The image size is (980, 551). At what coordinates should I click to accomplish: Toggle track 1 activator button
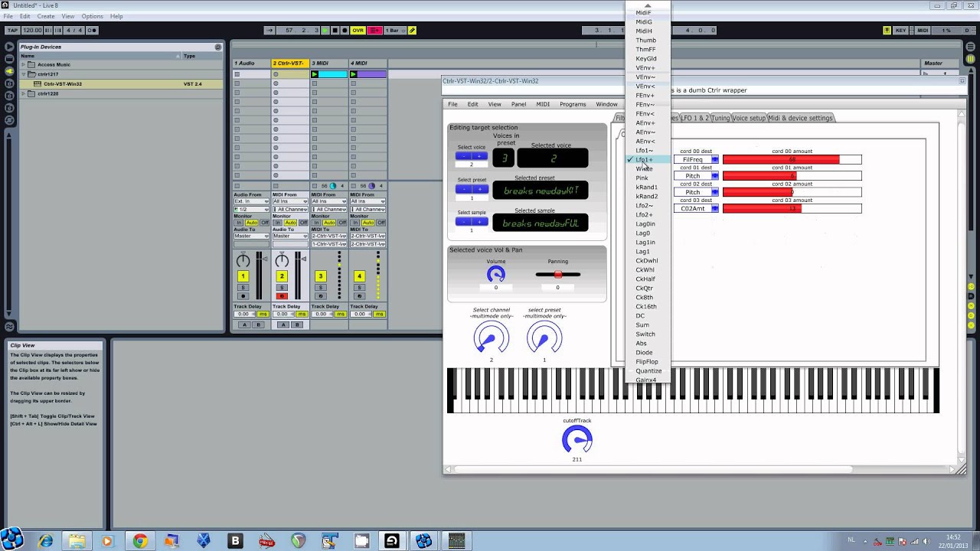243,276
